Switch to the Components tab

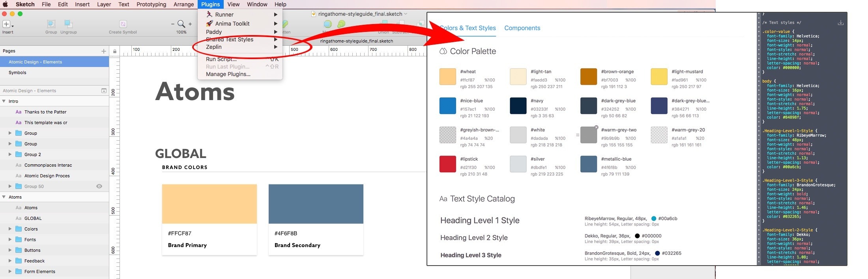pyautogui.click(x=522, y=28)
